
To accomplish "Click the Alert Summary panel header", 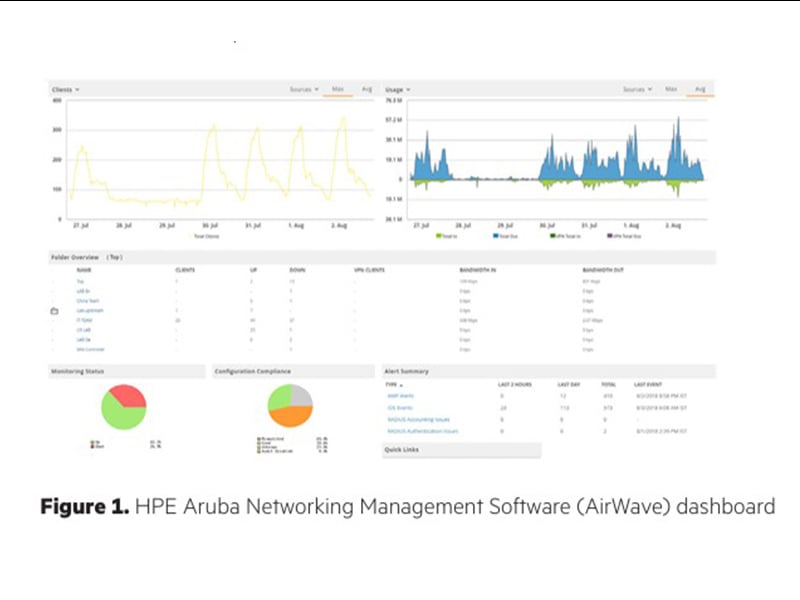I will tap(549, 371).
